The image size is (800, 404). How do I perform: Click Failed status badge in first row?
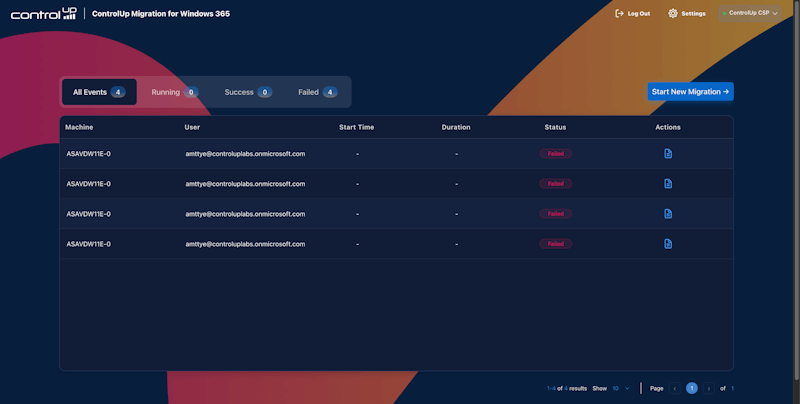[x=555, y=154]
